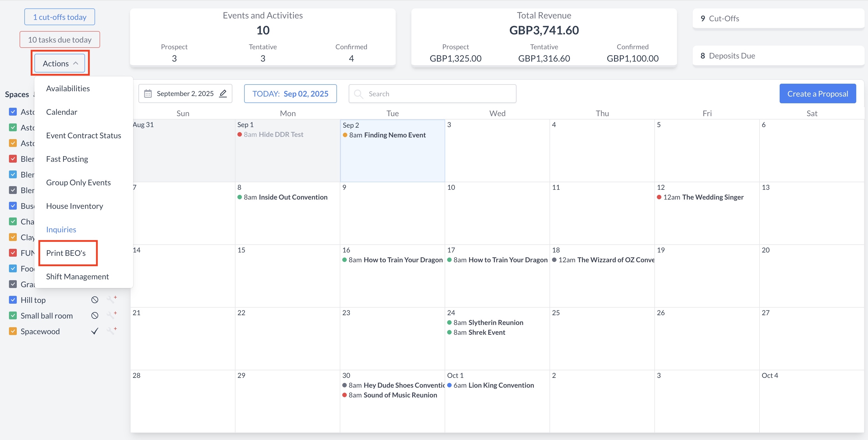
Task: Click the wrench-plus icon for Small ball room
Action: pos(111,315)
